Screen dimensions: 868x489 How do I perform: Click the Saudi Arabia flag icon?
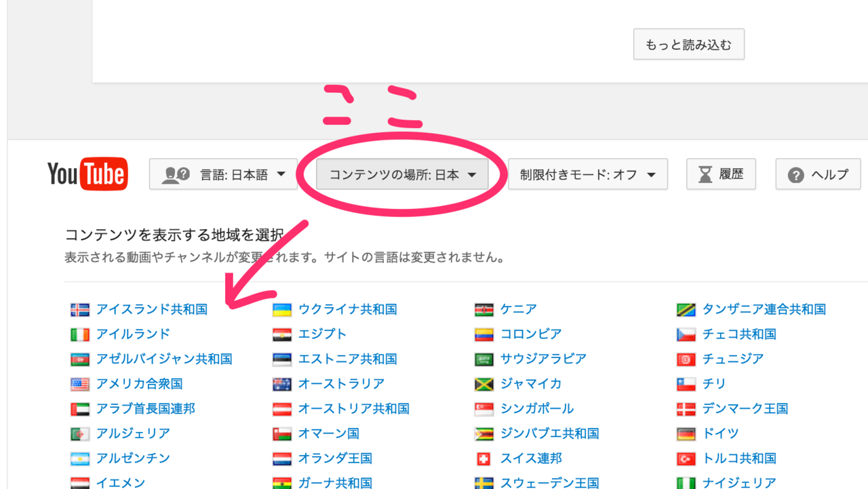coord(484,359)
